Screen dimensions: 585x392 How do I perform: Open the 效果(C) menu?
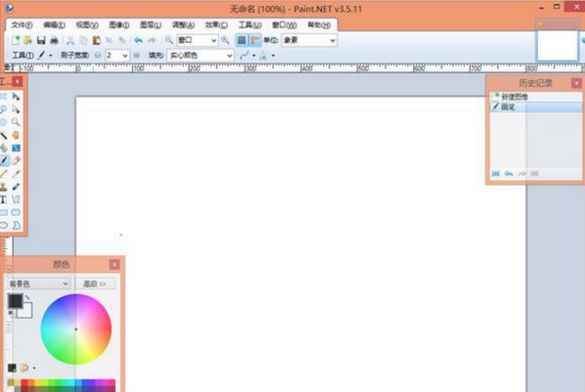(217, 25)
